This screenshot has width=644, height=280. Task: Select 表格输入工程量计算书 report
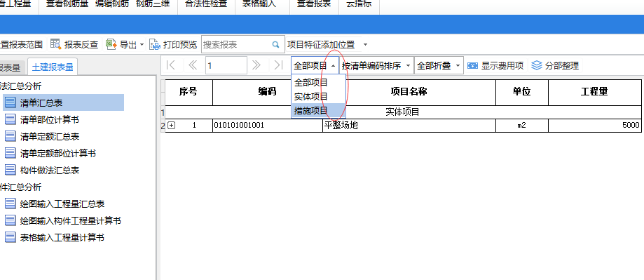(62, 237)
